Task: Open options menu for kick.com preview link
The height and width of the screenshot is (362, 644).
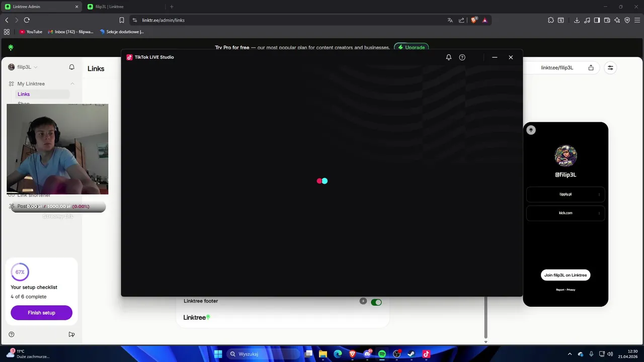Action: 599,213
